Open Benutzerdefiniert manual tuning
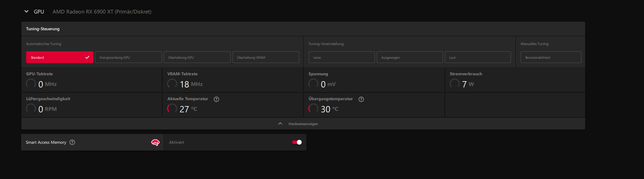The image size is (644, 179). pos(551,57)
